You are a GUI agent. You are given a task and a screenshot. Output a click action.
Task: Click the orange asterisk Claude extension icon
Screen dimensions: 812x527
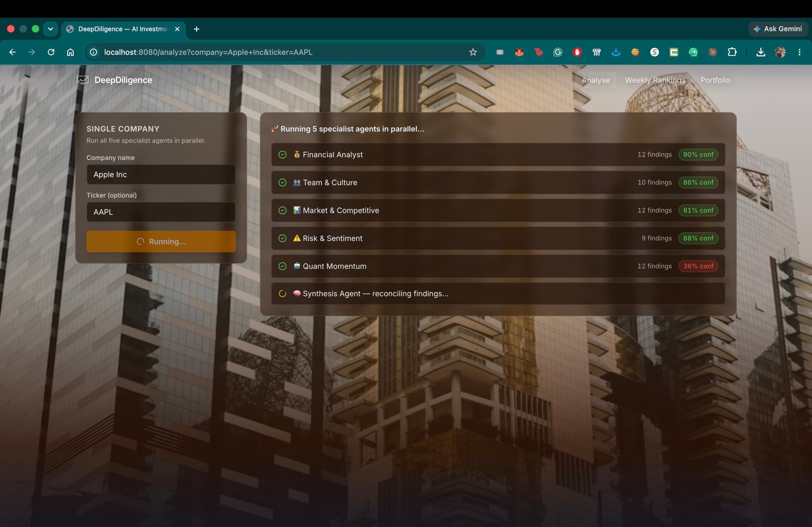click(713, 52)
